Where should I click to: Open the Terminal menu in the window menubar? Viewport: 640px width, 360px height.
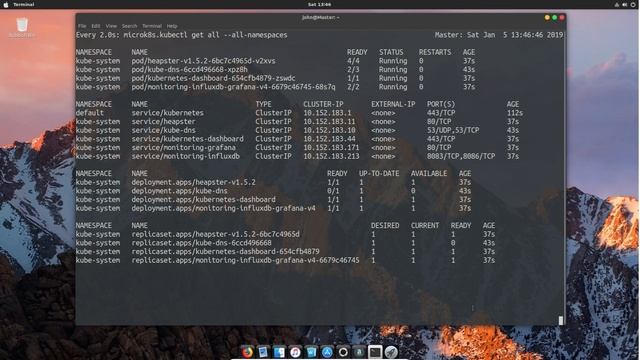click(152, 26)
